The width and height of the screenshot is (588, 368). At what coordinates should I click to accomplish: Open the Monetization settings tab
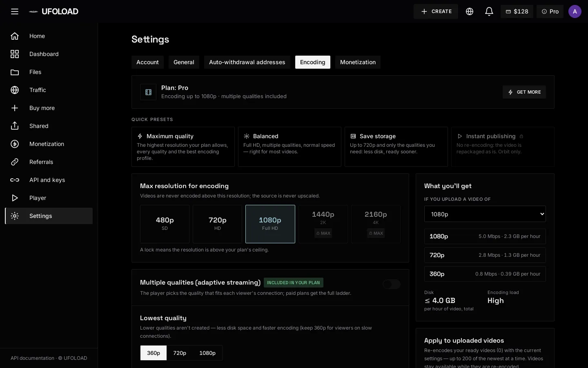358,62
